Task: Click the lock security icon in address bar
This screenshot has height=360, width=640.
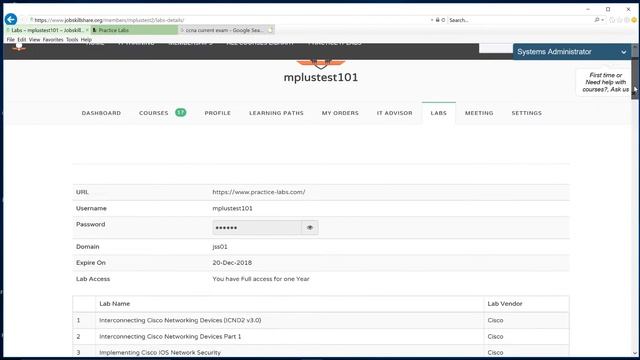Action: pos(438,20)
